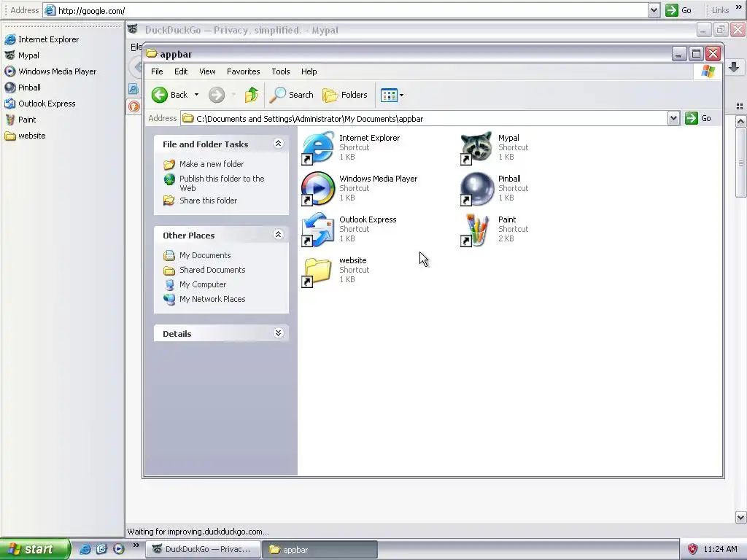Launch Paint from the left appbar

click(x=20, y=120)
